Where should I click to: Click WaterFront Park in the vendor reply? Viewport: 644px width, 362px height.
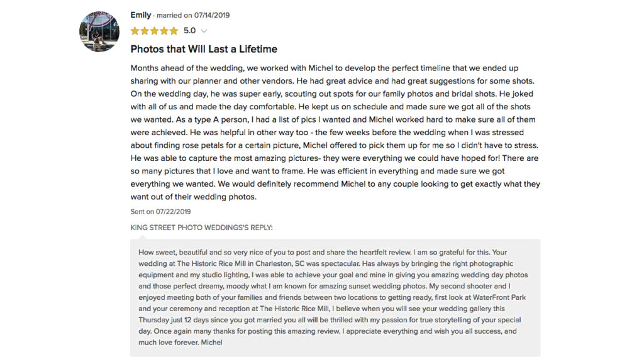pos(499,297)
